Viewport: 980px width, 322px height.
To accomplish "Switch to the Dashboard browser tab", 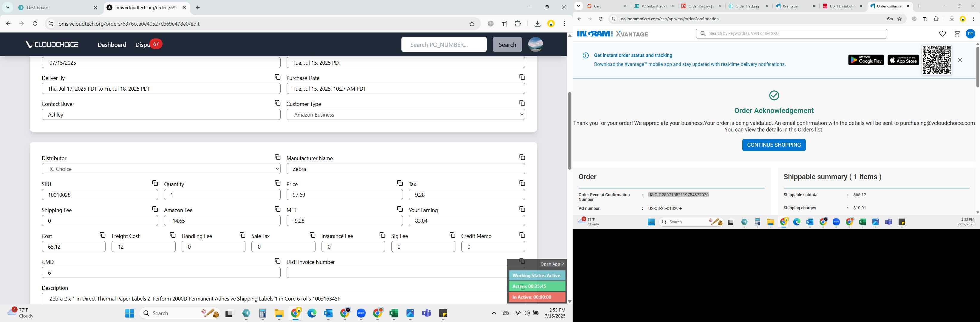I will 57,8.
